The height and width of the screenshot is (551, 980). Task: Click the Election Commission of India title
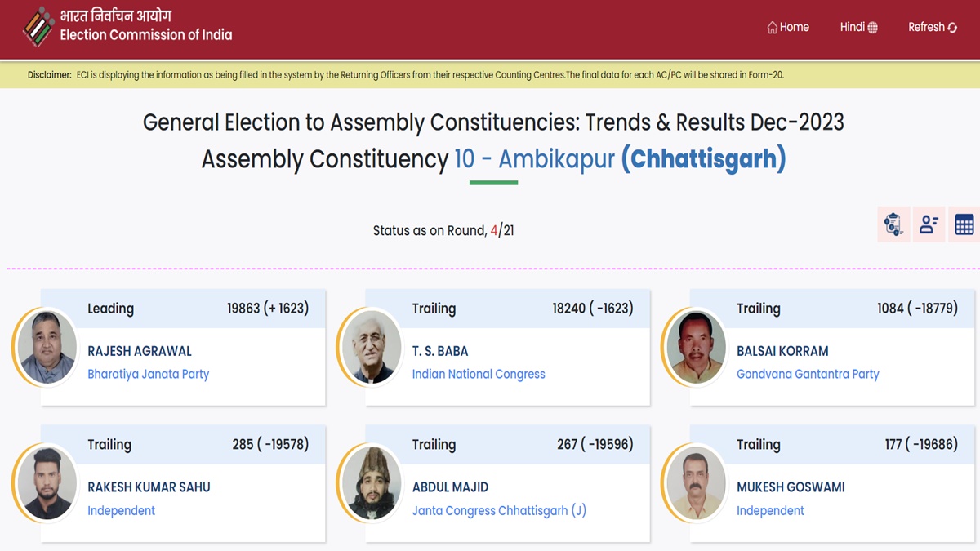point(145,35)
